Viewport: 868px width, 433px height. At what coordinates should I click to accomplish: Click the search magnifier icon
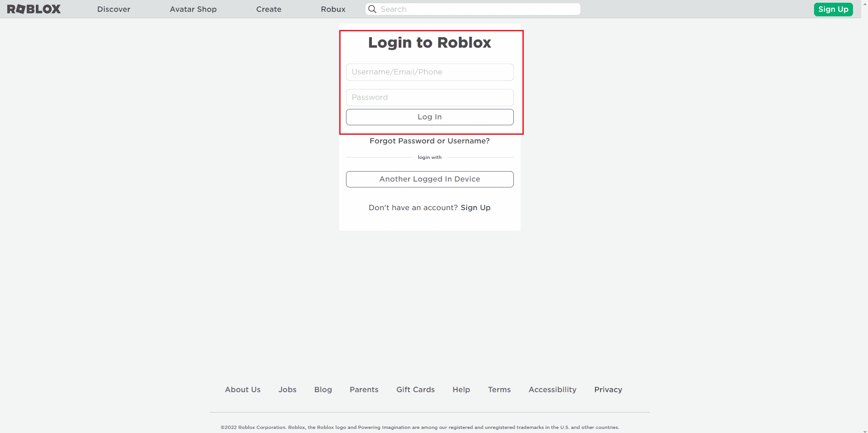(x=372, y=9)
